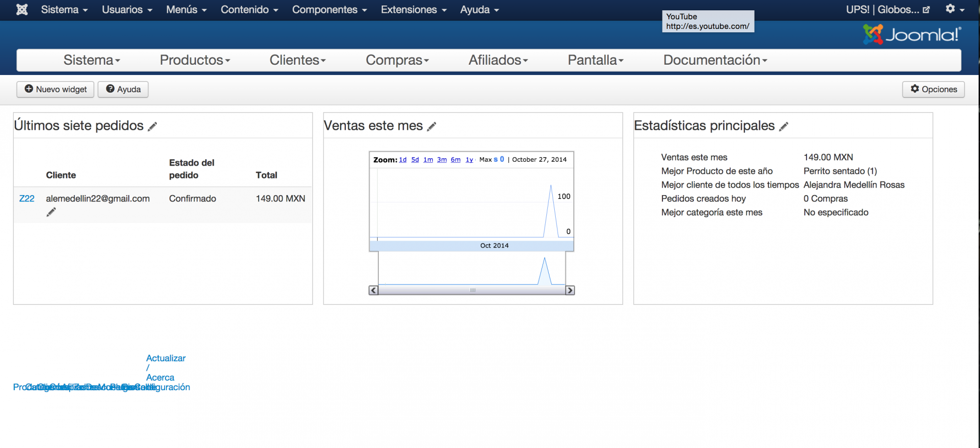This screenshot has height=448, width=980.
Task: Click the Total column header
Action: pos(267,175)
